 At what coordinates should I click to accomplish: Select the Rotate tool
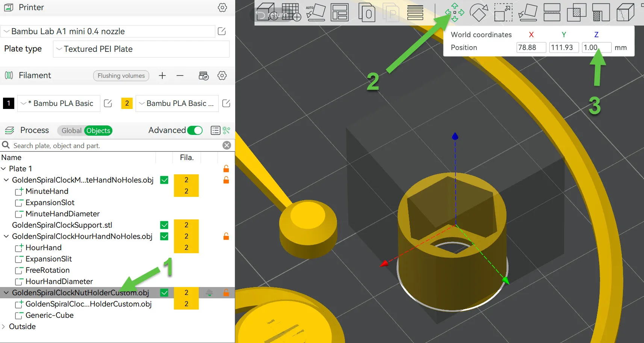point(479,12)
